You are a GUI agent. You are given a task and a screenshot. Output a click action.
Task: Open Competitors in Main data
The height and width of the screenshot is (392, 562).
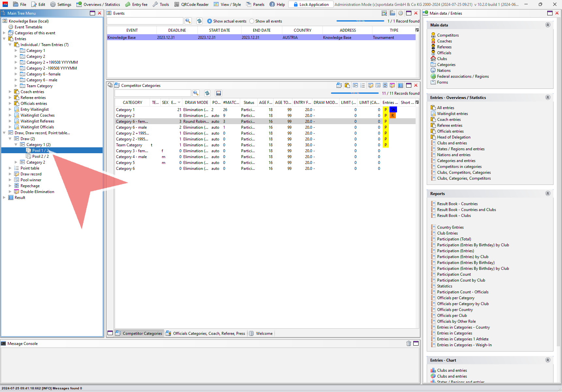coord(448,35)
